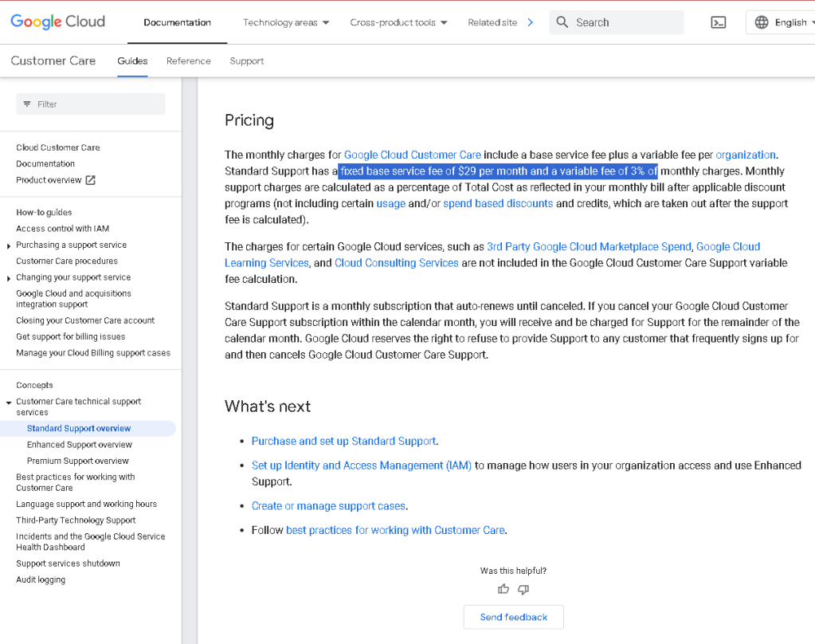Image resolution: width=815 pixels, height=644 pixels.
Task: Click the Filter input field
Action: (91, 104)
